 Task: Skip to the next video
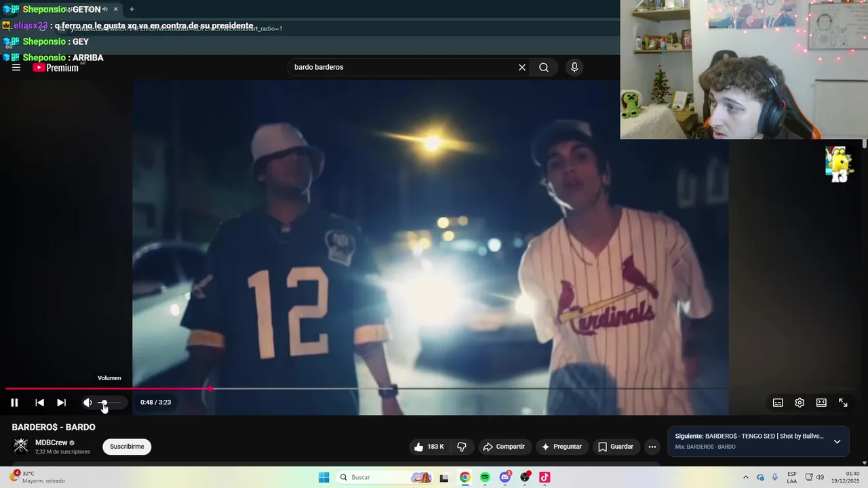coord(61,403)
